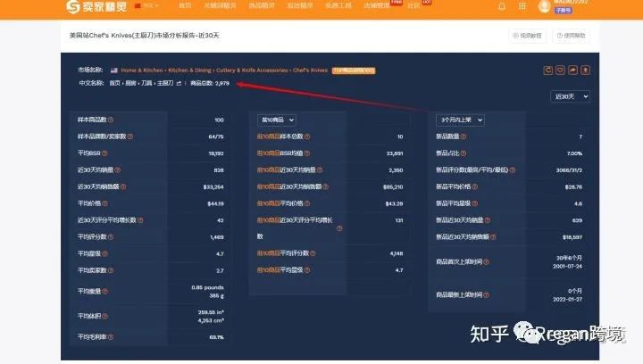Click help icon beside 新品评分数(最高/平均/最低)
The image size is (643, 364).
coord(513,170)
